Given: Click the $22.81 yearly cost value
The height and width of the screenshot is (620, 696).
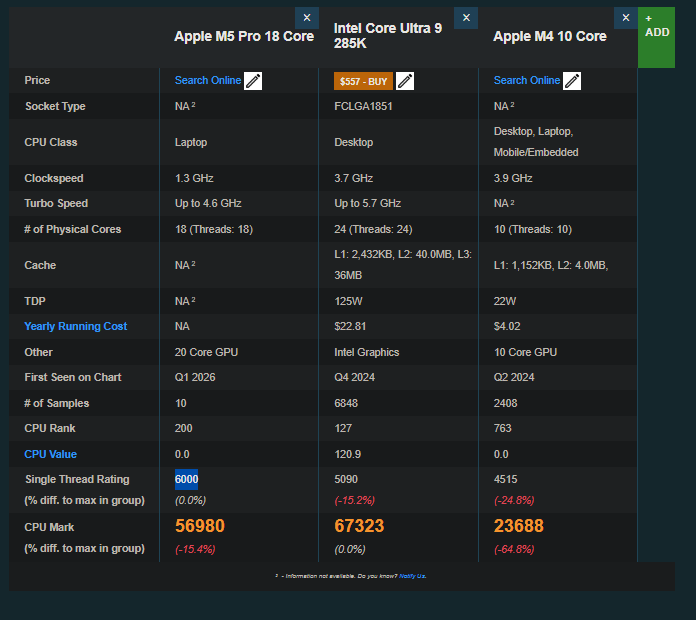Looking at the screenshot, I should (350, 326).
